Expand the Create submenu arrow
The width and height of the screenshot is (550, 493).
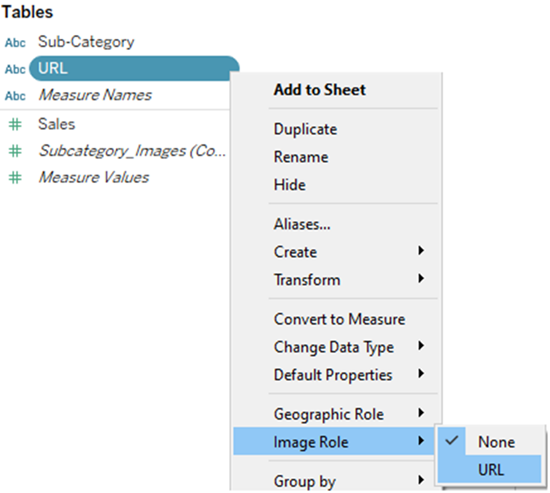click(421, 251)
